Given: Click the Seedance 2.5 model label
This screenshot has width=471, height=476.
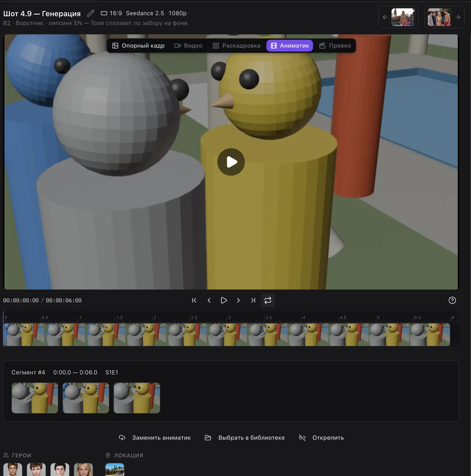Looking at the screenshot, I should coord(145,13).
